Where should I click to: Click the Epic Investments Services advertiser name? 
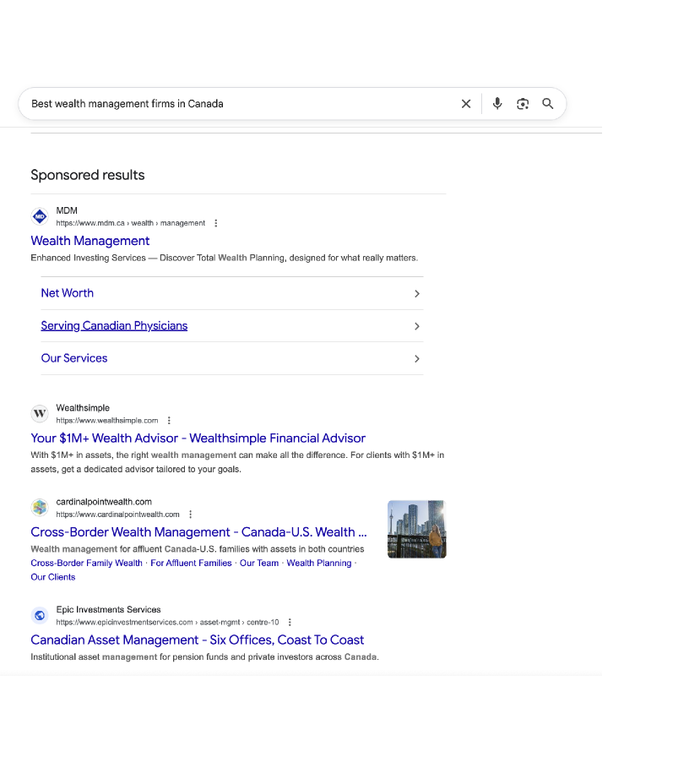click(x=108, y=610)
